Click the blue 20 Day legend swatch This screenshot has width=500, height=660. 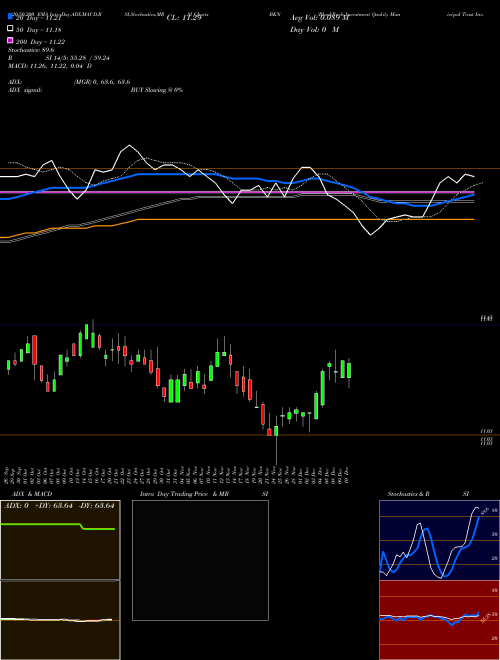pos(10,17)
